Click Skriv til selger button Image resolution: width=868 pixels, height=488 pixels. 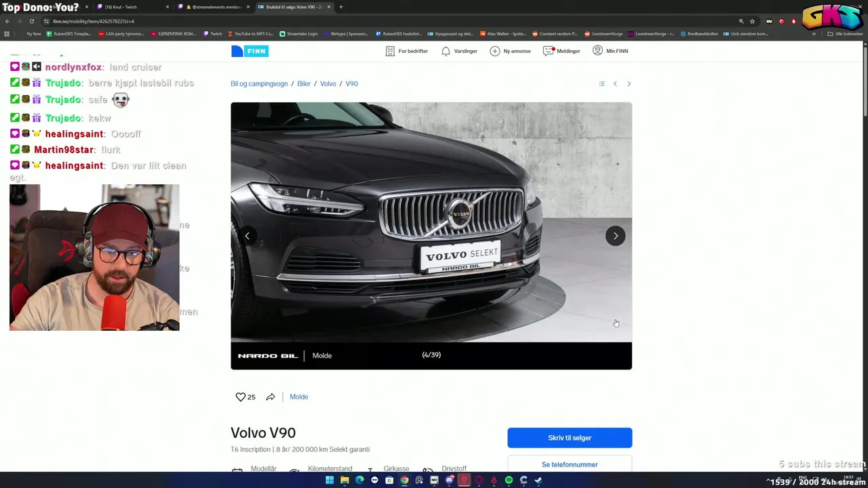point(570,438)
